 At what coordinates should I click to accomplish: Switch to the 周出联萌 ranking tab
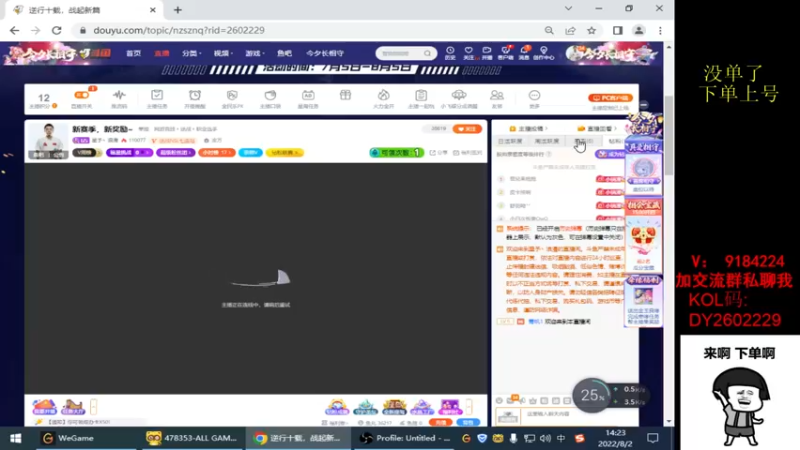(x=547, y=141)
